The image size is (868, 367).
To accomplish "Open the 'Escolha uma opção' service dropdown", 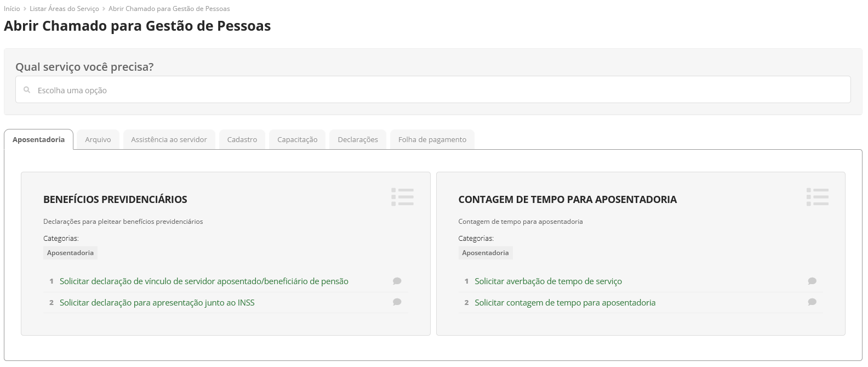I will coord(433,90).
